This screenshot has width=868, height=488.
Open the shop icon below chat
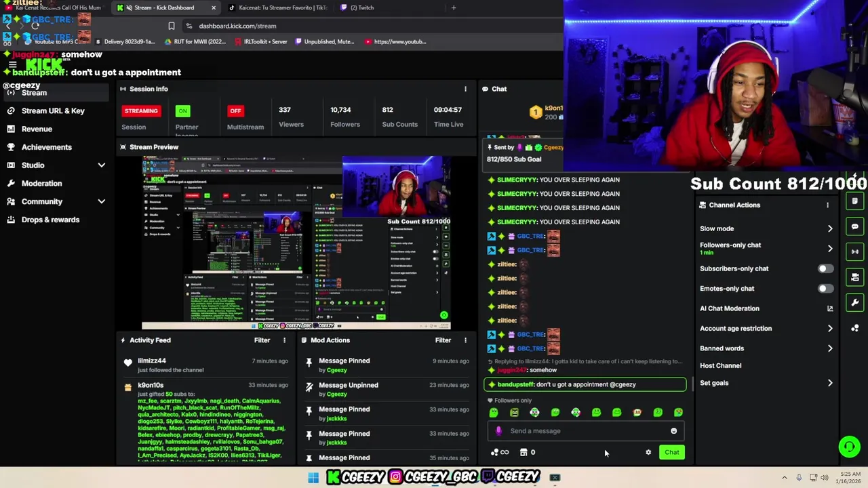(x=524, y=452)
